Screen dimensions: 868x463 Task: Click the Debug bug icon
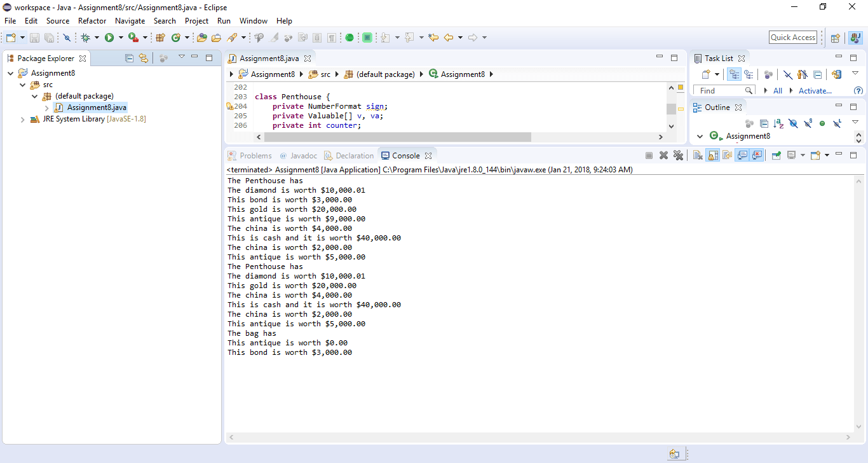(85, 38)
